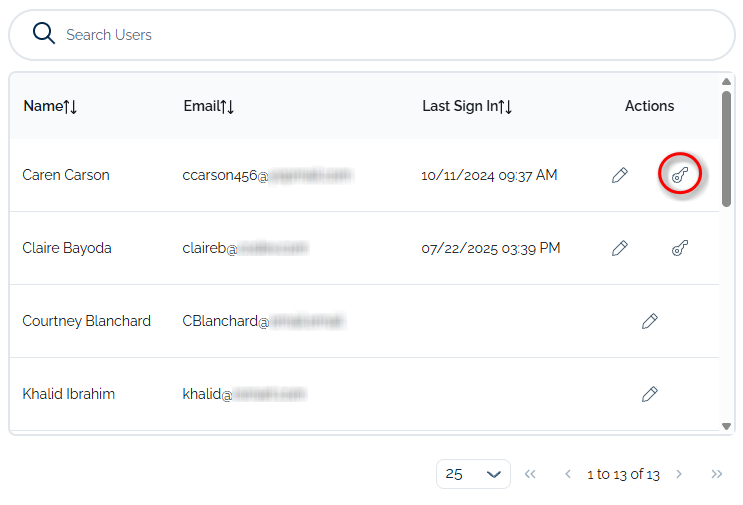Open rows-per-page dropdown showing 25
Screen dimensions: 743x505
click(473, 474)
